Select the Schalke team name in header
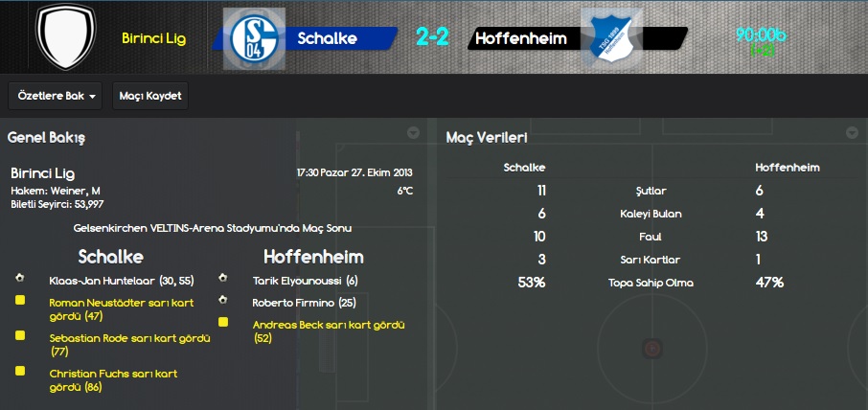Viewport: 868px width, 410px height. click(x=327, y=38)
